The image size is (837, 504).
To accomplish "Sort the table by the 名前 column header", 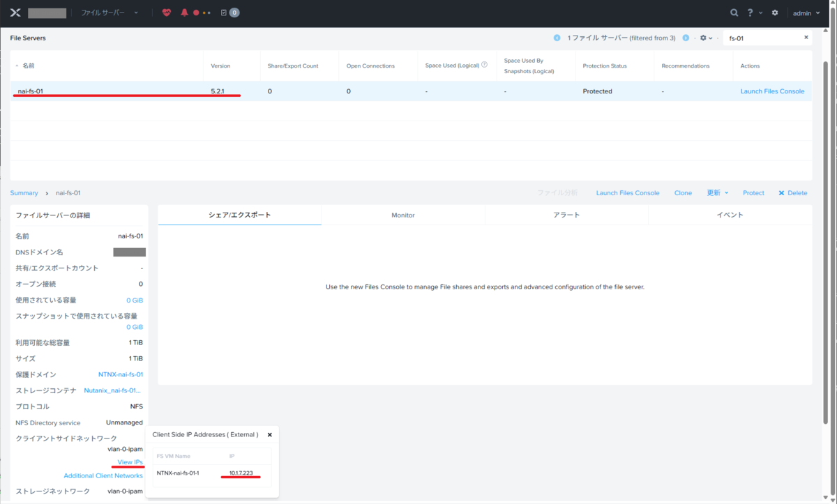I will 28,66.
